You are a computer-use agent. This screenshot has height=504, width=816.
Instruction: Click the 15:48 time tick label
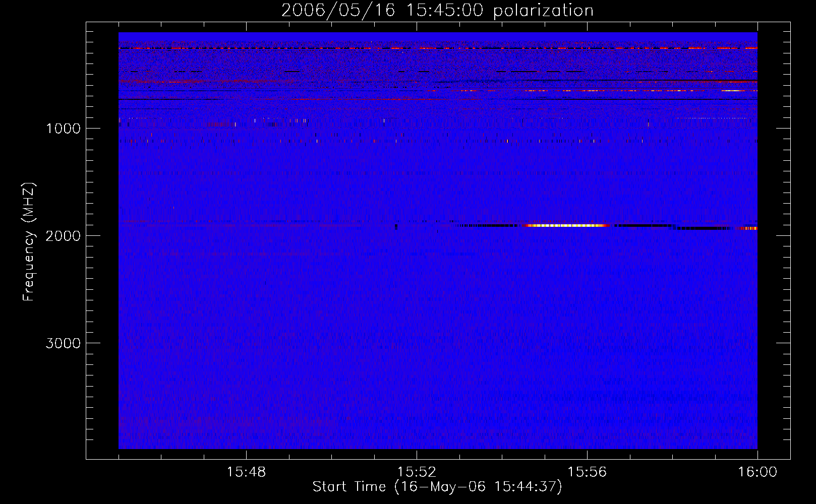pos(246,472)
